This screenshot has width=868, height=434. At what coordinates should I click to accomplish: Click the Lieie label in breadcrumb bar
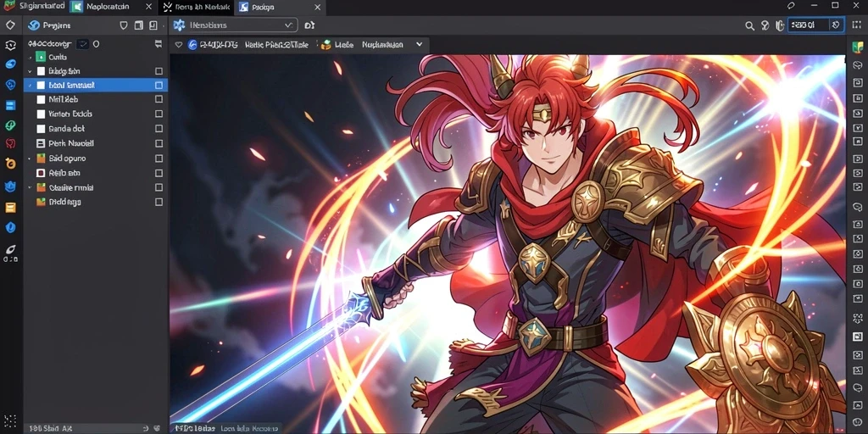click(x=344, y=45)
